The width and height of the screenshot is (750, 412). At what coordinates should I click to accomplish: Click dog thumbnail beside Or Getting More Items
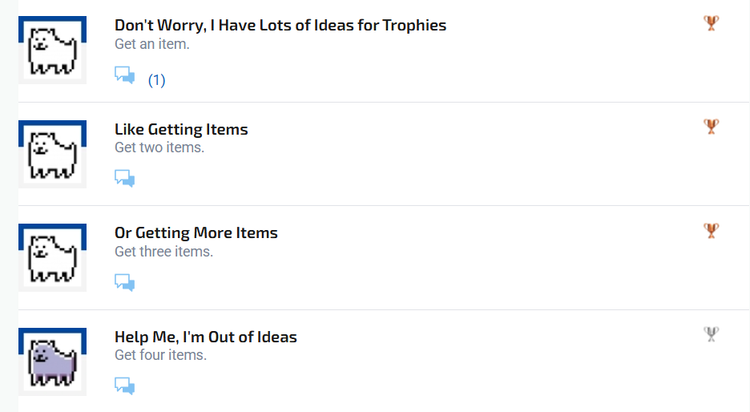53,257
